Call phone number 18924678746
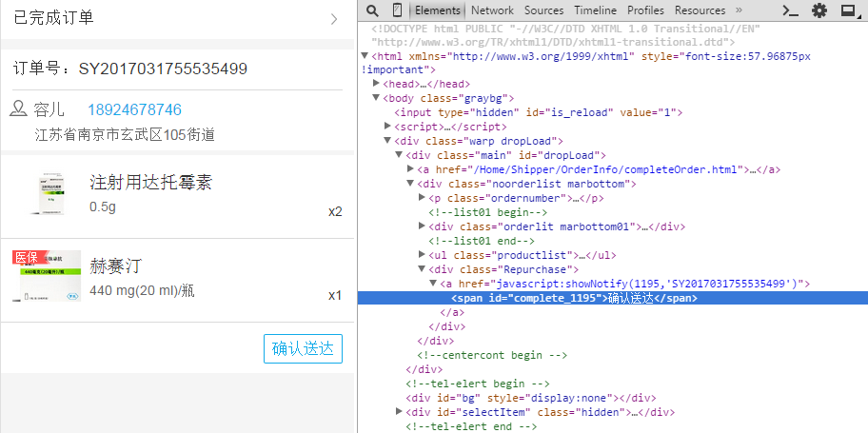Screen dimensions: 868x433 134,109
